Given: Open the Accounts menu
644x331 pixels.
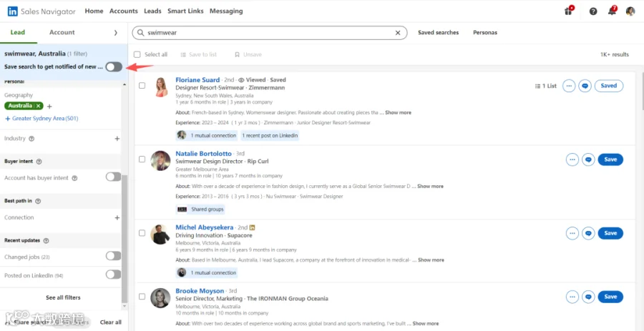Looking at the screenshot, I should pos(124,11).
